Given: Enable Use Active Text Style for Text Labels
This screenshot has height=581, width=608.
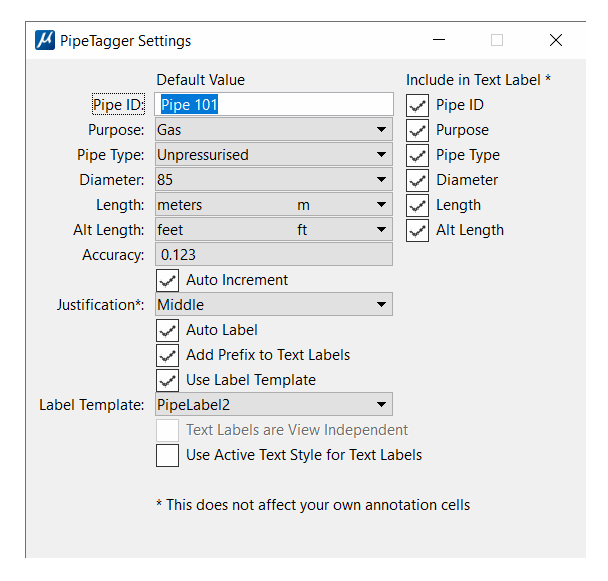Looking at the screenshot, I should point(168,455).
